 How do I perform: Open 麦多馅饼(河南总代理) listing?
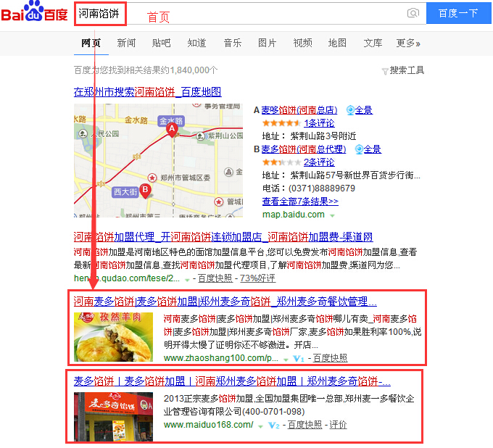(x=303, y=149)
